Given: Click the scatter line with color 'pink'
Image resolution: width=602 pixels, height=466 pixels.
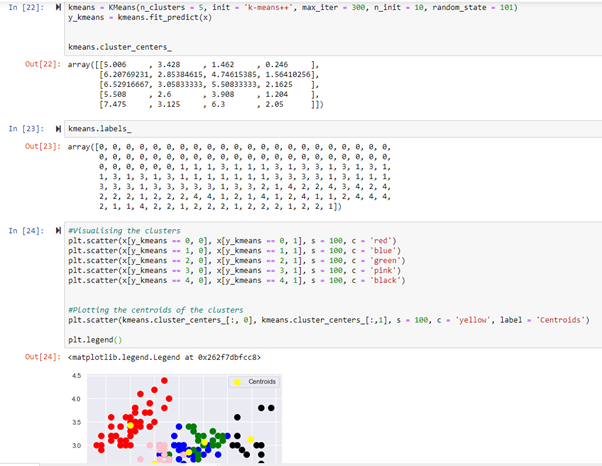Looking at the screenshot, I should coord(234,271).
